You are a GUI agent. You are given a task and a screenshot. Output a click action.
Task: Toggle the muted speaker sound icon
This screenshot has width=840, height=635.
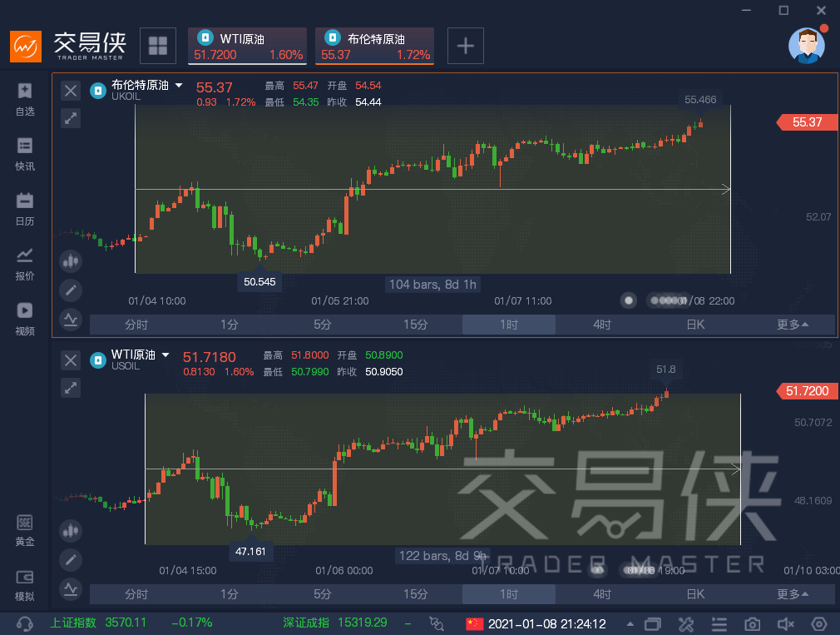[x=785, y=624]
